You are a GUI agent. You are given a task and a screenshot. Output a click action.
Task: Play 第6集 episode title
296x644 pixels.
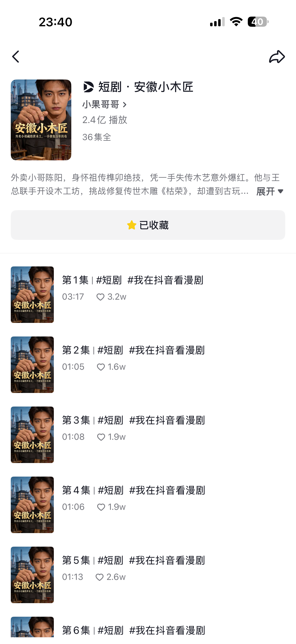[x=133, y=630]
